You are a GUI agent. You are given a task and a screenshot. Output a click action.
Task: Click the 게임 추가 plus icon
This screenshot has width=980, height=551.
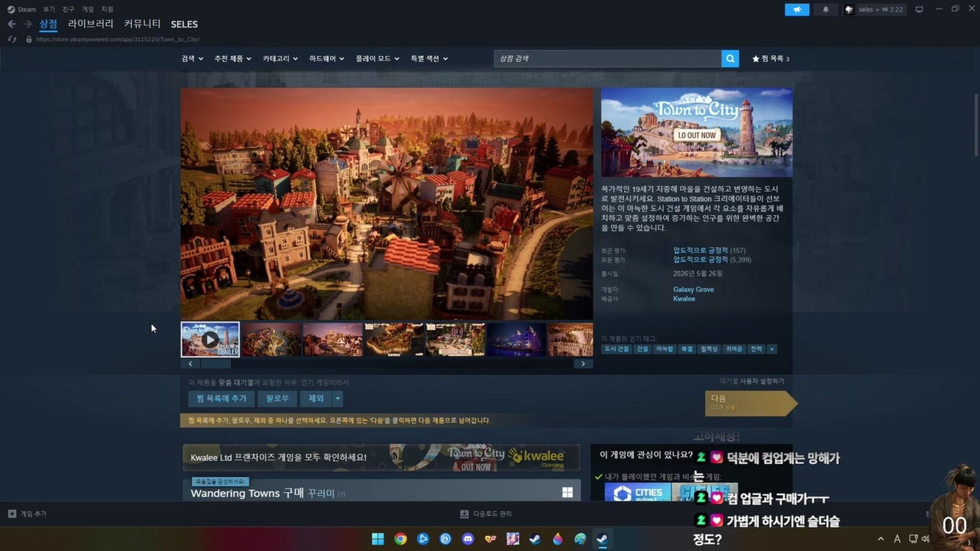(x=12, y=514)
